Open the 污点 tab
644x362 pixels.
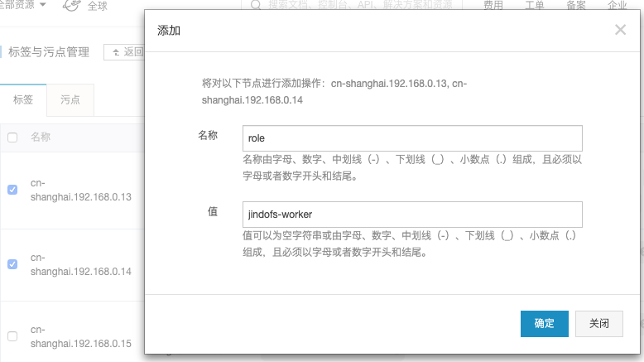(x=70, y=99)
